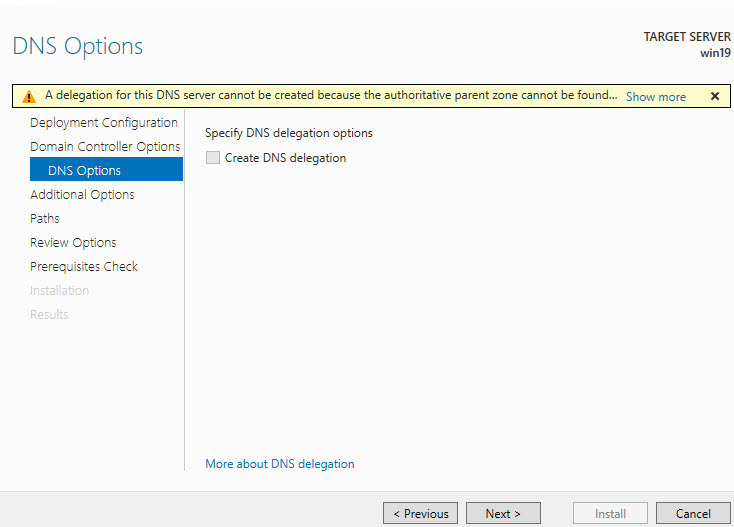Click the greyed-out Results step
Image resolution: width=734 pixels, height=527 pixels.
pos(49,315)
